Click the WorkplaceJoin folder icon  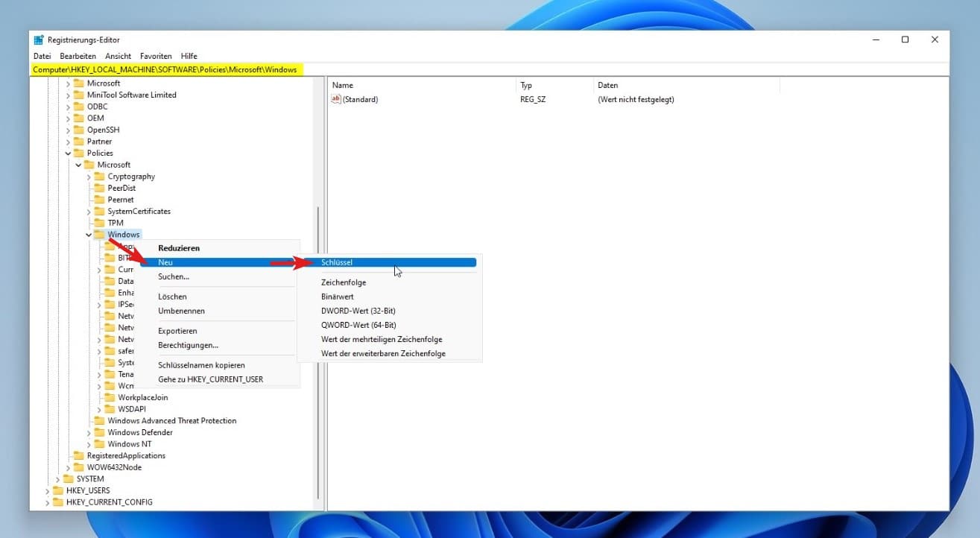(x=110, y=397)
